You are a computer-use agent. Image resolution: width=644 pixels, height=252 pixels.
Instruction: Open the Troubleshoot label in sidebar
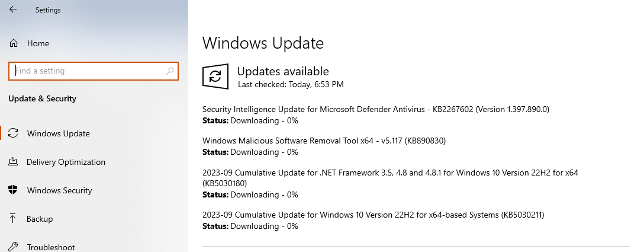[51, 247]
